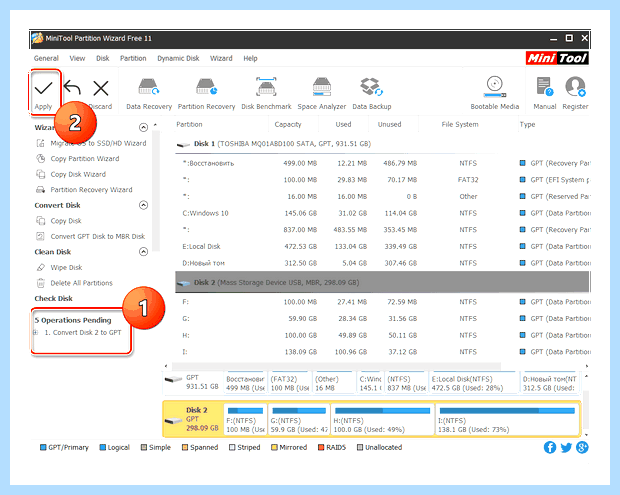Click the Migrate OS to SSD/HD Wizard icon
The image size is (620, 495).
click(40, 143)
